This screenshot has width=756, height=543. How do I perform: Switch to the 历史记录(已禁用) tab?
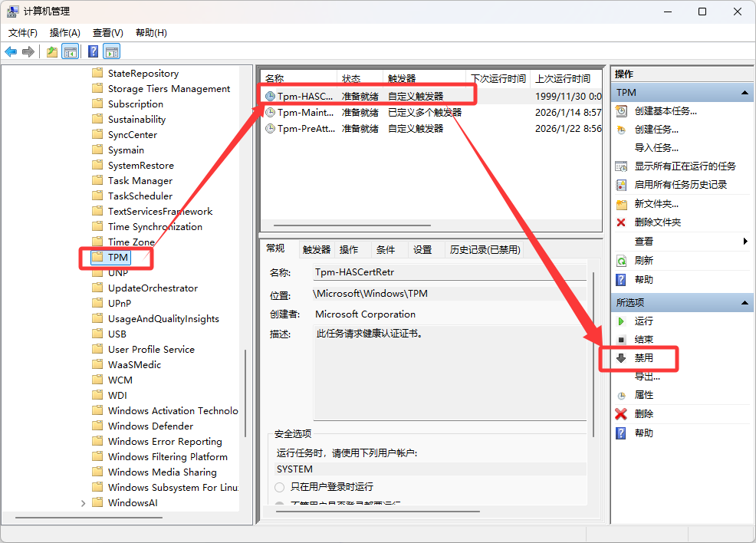click(x=484, y=249)
